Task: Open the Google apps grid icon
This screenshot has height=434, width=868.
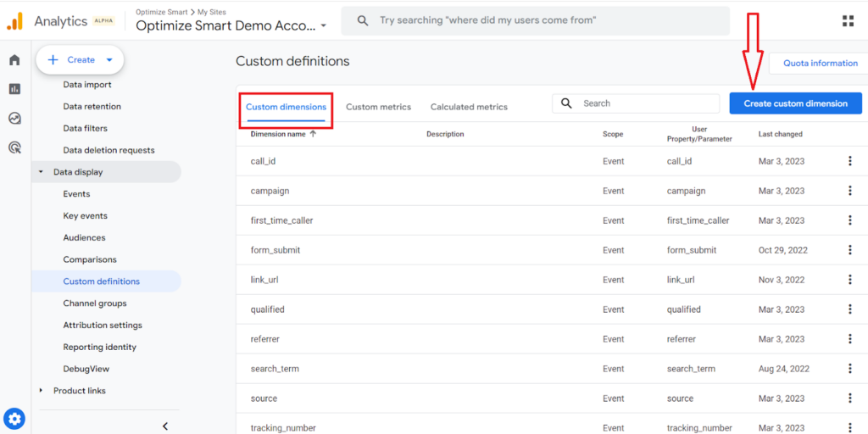Action: 848,21
